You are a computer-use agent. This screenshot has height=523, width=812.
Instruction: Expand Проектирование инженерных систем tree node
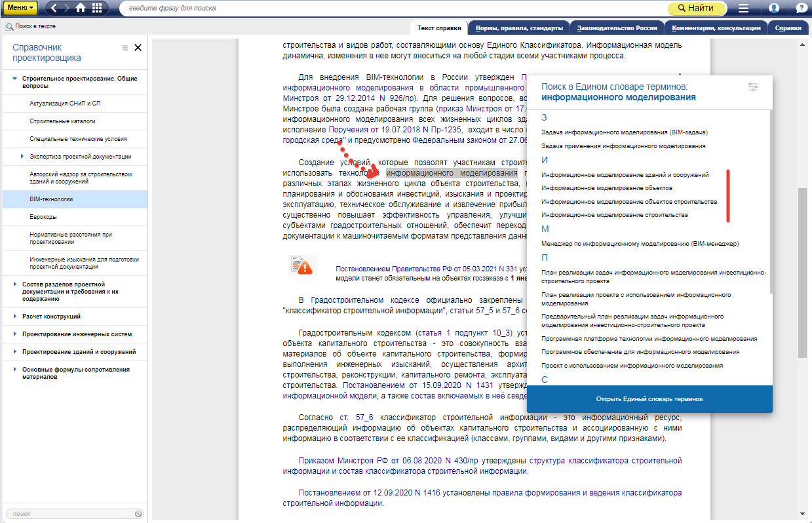tap(15, 334)
